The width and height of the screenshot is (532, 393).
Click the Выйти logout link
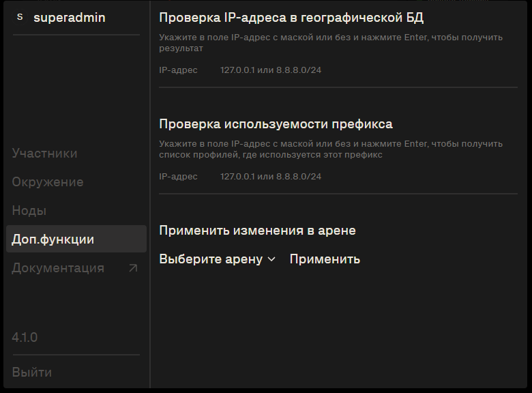32,373
